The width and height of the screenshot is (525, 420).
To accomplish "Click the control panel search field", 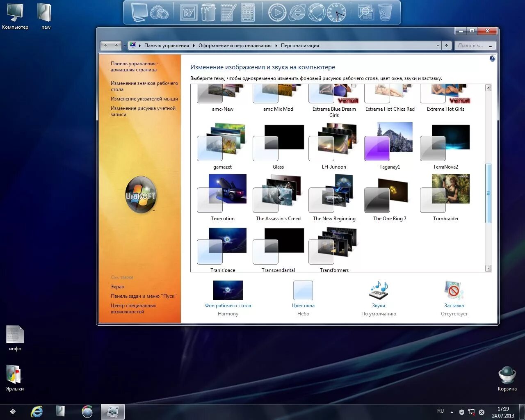I will point(475,46).
